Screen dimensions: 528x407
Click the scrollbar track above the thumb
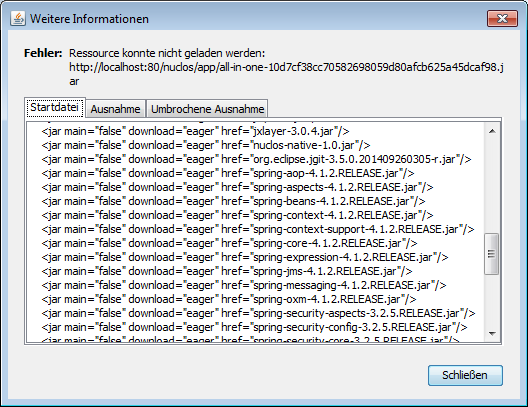(492, 185)
